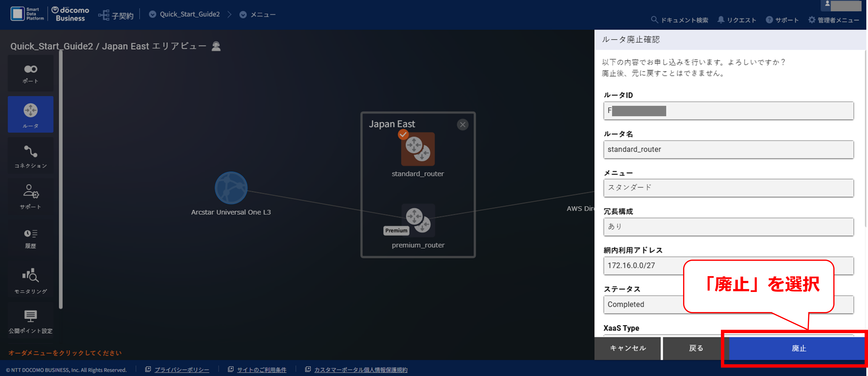Click the premium_router label
The width and height of the screenshot is (868, 376).
418,245
